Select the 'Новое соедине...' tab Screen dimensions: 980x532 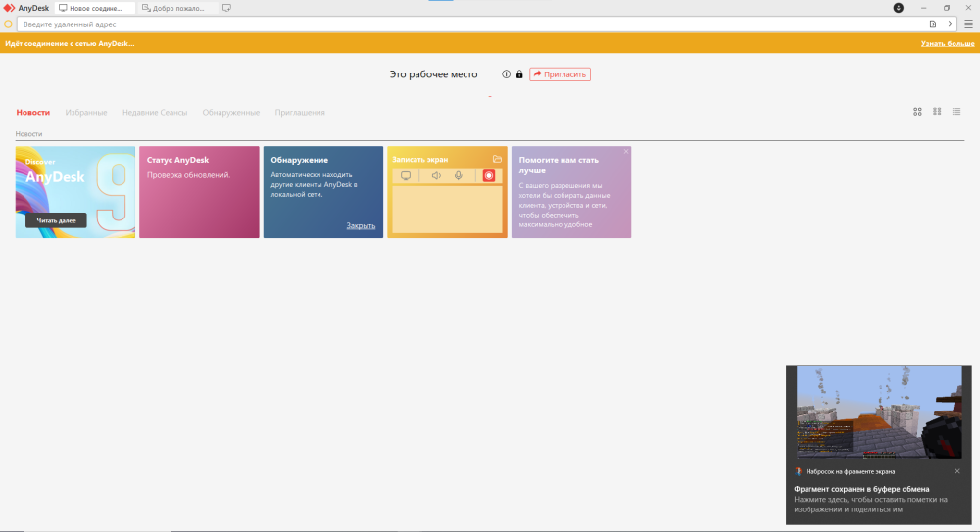pos(95,8)
